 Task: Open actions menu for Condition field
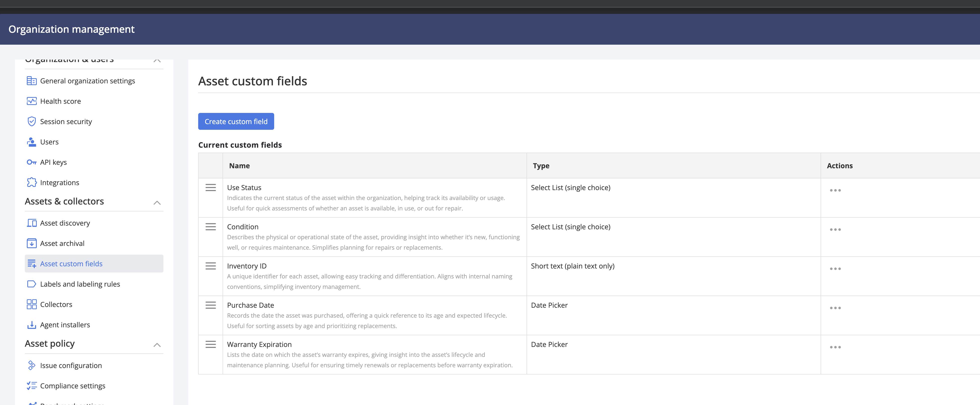(x=835, y=230)
